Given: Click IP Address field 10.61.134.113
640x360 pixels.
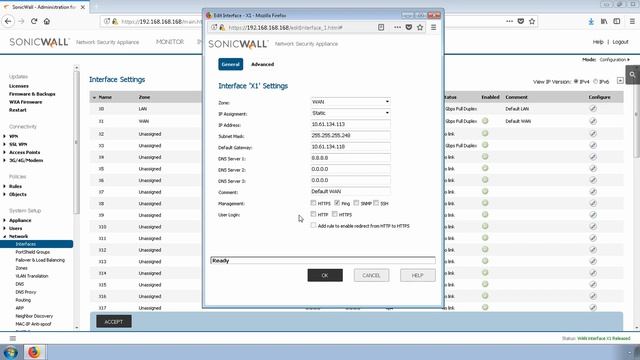Looking at the screenshot, I should click(351, 124).
